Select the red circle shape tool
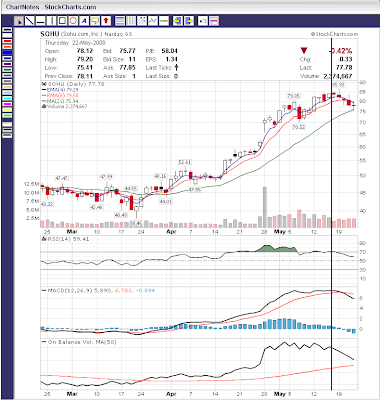 click(x=73, y=21)
